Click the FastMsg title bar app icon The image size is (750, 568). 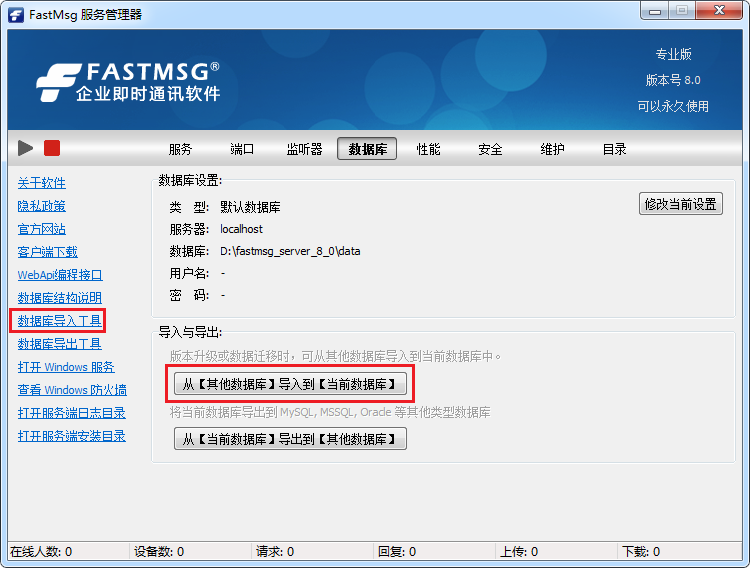tap(16, 14)
